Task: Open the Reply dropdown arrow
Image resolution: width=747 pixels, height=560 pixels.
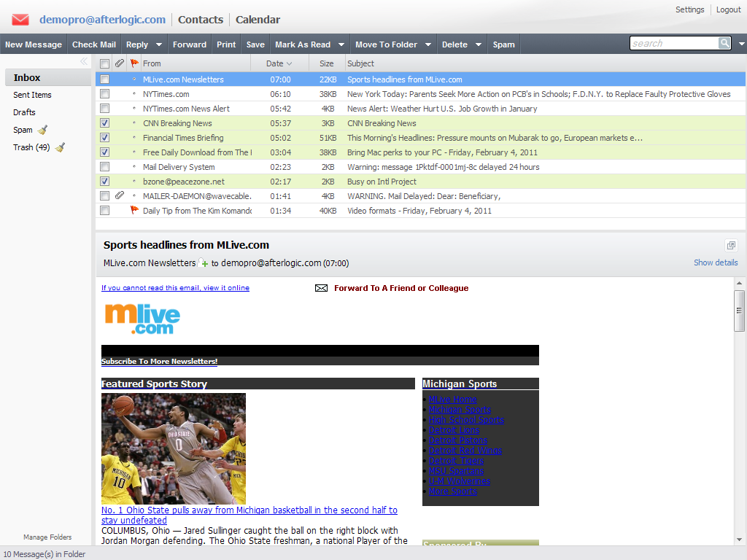Action: [x=159, y=44]
